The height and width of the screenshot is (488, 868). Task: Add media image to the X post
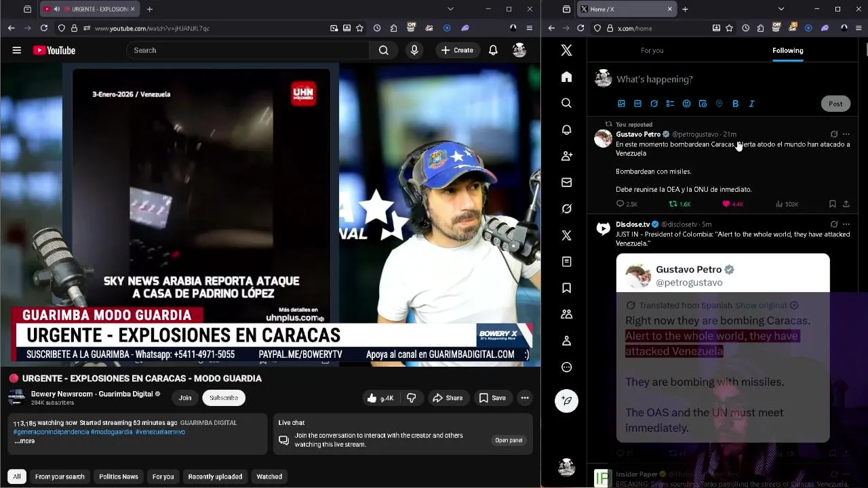(621, 104)
